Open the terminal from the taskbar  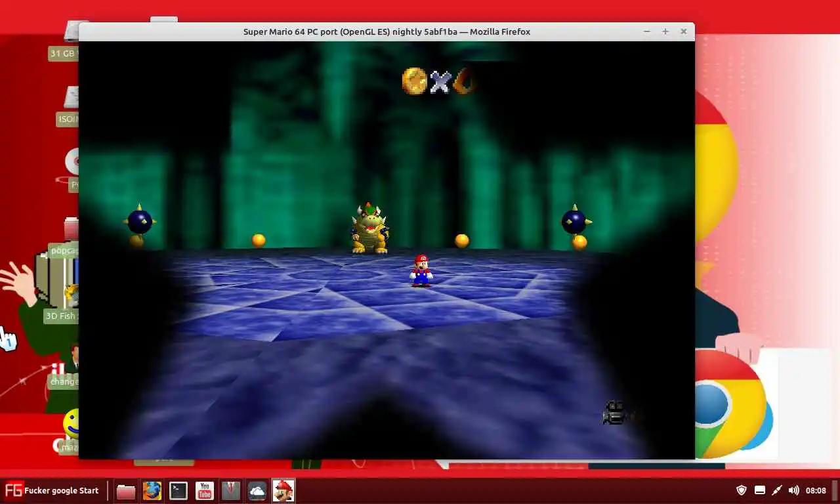tap(178, 491)
